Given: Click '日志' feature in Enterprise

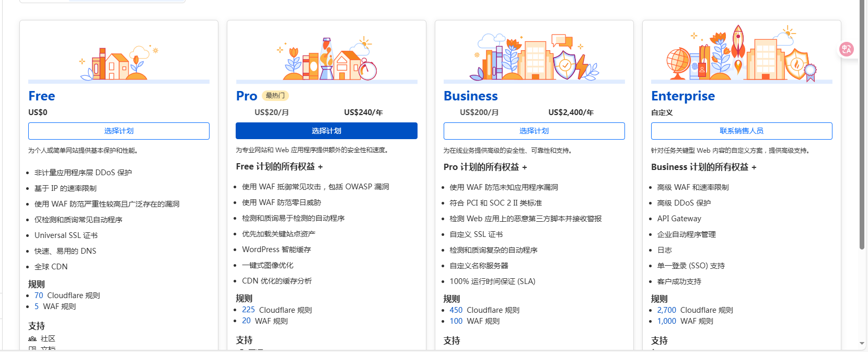Looking at the screenshot, I should [x=665, y=250].
